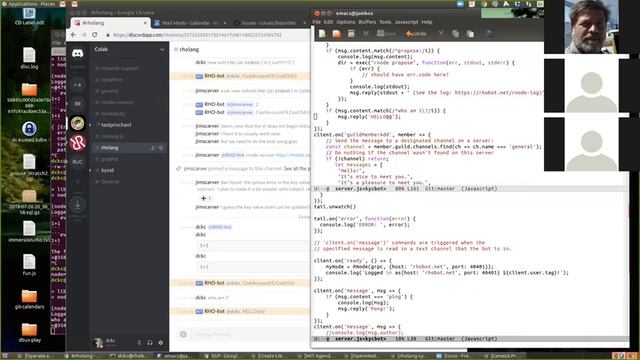Click the upper server.js mode line in Emacs
This screenshot has width=640, height=360.
[x=469, y=189]
